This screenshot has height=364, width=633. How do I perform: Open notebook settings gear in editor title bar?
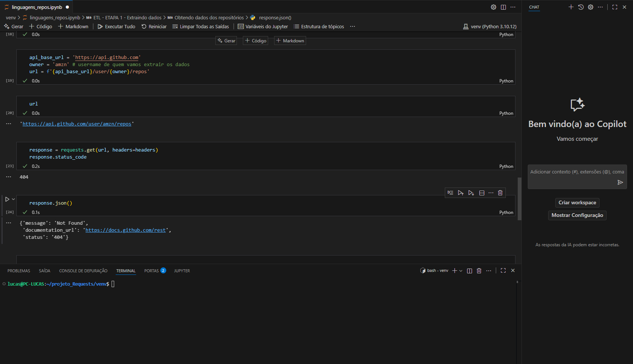coord(494,7)
